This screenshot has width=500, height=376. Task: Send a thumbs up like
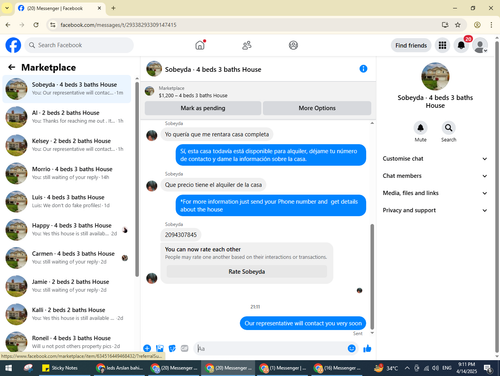pos(367,348)
